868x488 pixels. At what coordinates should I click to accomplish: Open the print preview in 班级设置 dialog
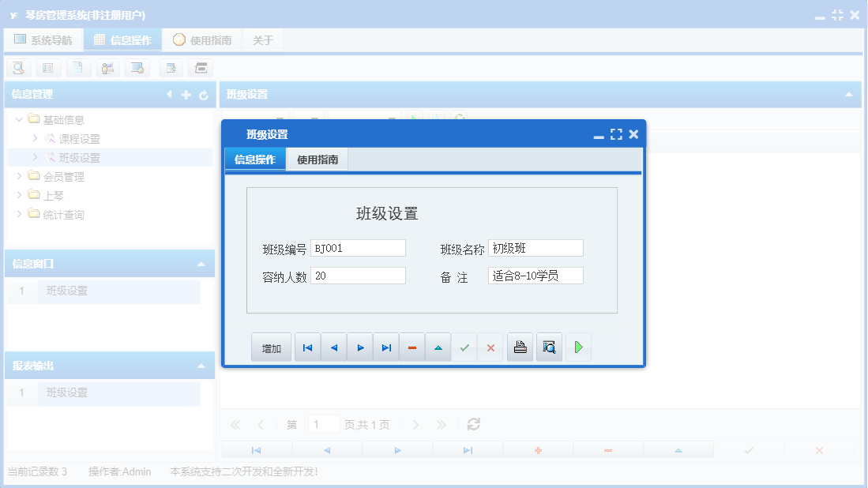click(549, 347)
